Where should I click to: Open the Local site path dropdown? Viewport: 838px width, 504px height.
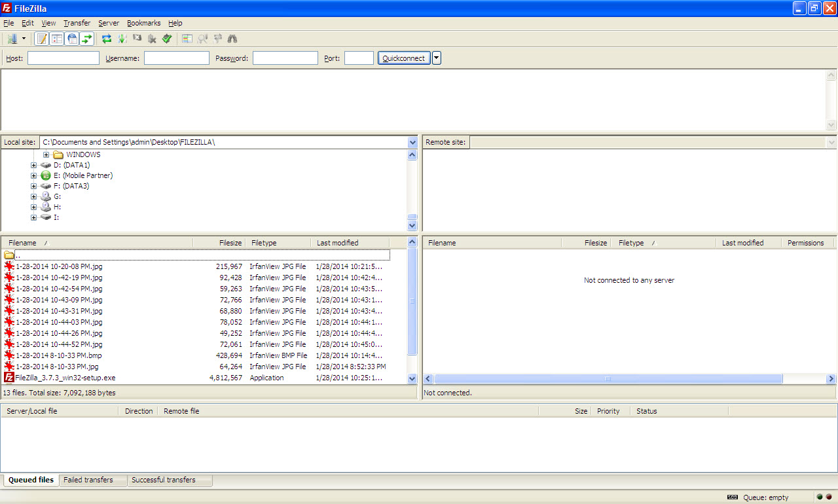pos(412,142)
